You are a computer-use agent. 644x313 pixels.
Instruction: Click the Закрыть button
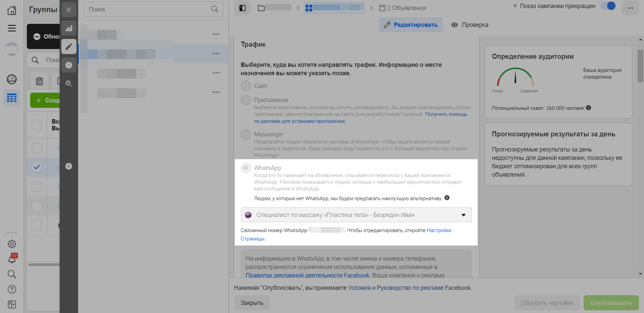click(x=252, y=303)
